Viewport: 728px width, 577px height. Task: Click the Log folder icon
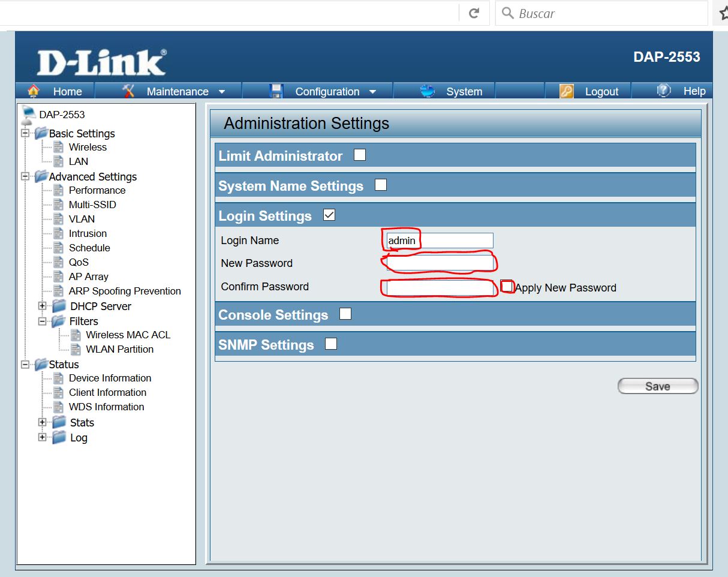(x=59, y=437)
